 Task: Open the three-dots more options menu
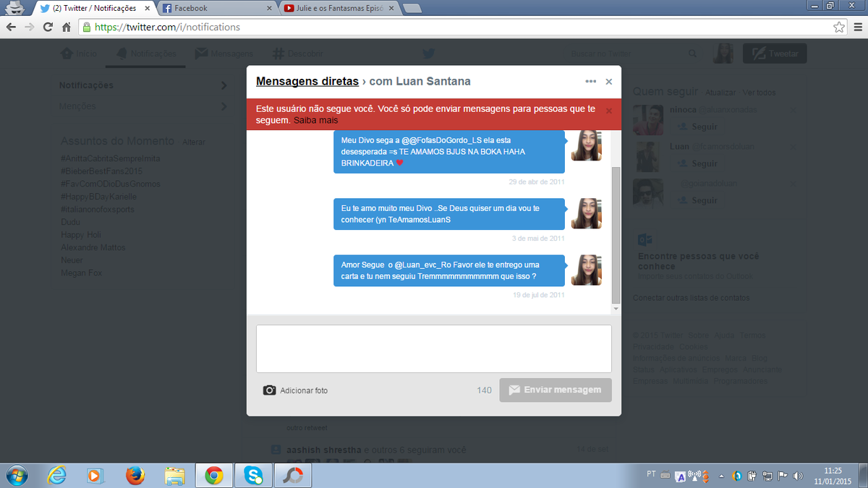pos(591,82)
